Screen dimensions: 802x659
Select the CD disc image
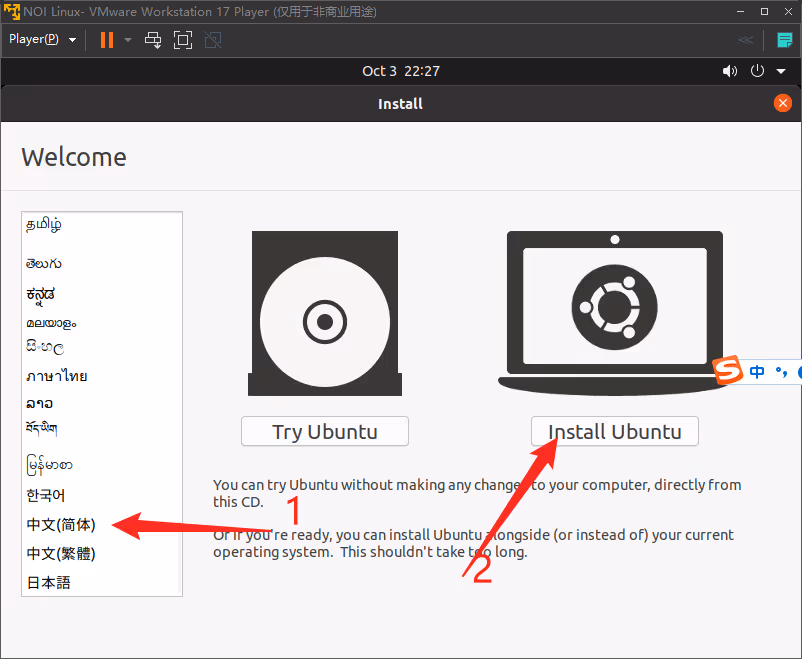click(x=325, y=313)
